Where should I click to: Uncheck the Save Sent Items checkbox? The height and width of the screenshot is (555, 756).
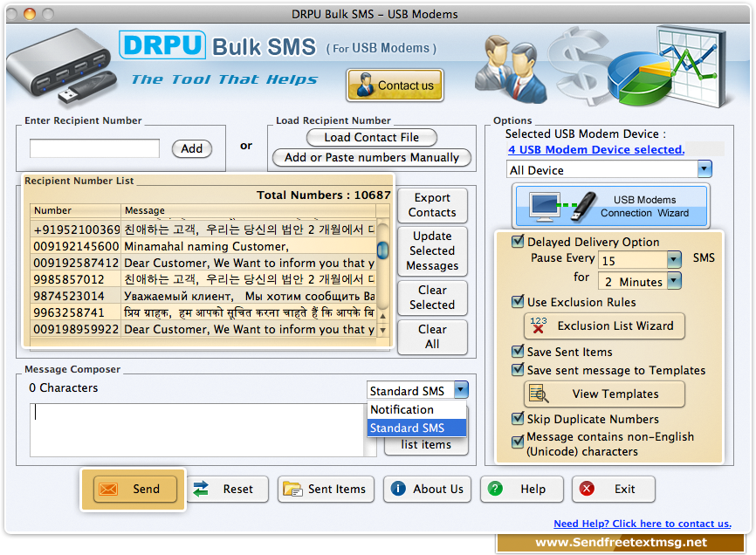click(518, 351)
